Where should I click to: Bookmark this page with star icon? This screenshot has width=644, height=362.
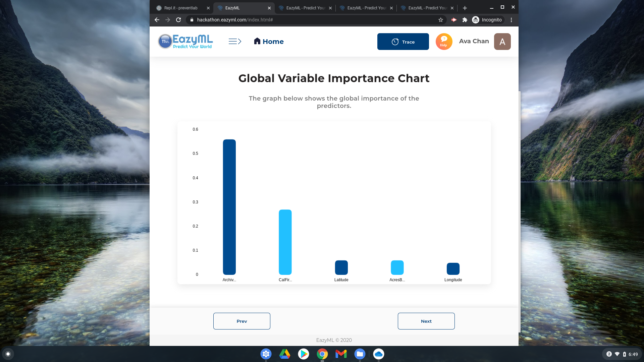pos(441,20)
